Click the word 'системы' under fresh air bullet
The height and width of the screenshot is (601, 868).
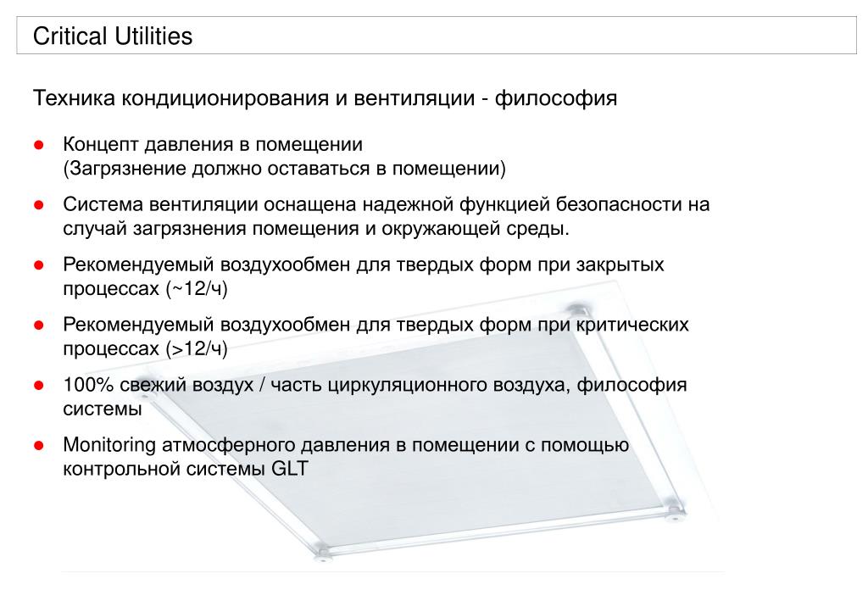click(x=103, y=409)
